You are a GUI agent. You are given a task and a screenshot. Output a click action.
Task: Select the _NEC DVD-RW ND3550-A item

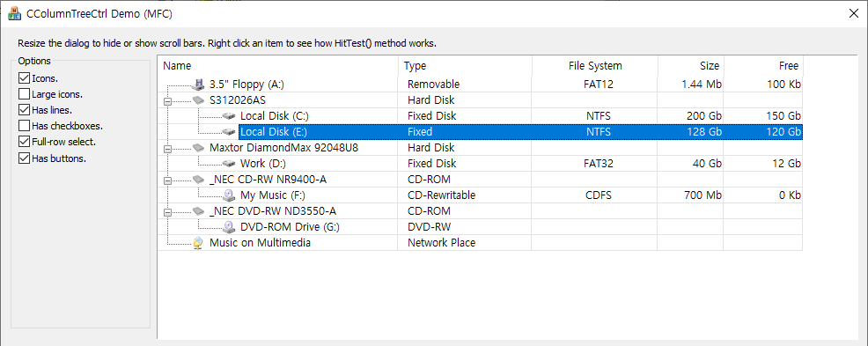pyautogui.click(x=273, y=211)
